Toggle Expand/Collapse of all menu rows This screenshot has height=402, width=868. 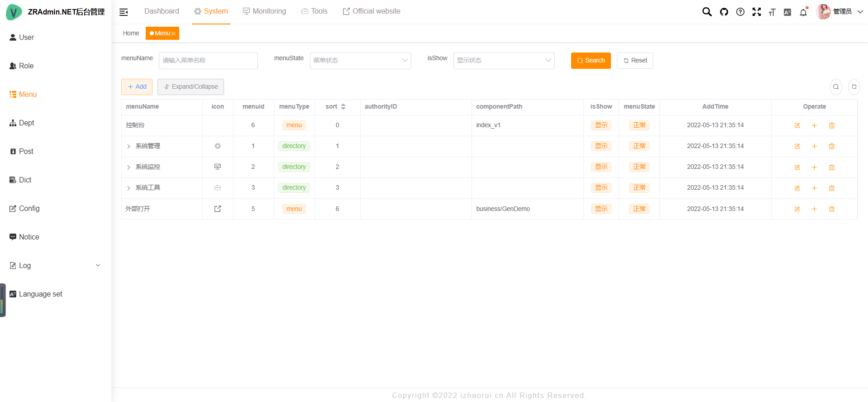point(191,87)
